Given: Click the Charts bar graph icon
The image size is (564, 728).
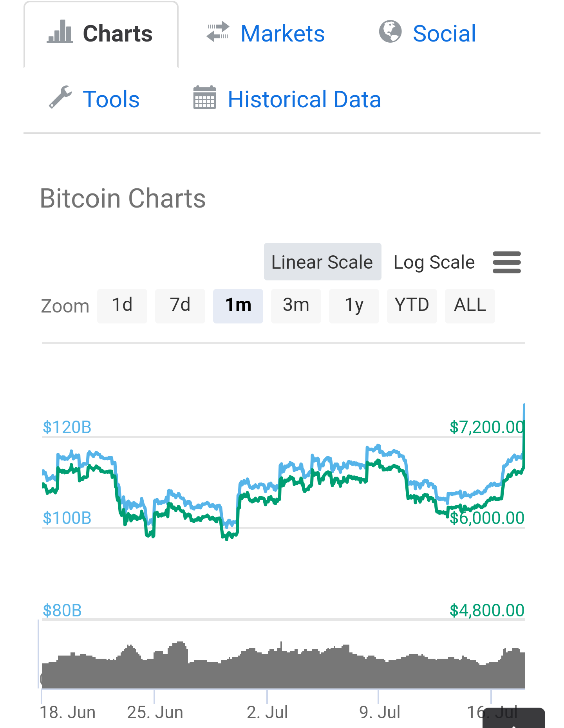Looking at the screenshot, I should (60, 32).
